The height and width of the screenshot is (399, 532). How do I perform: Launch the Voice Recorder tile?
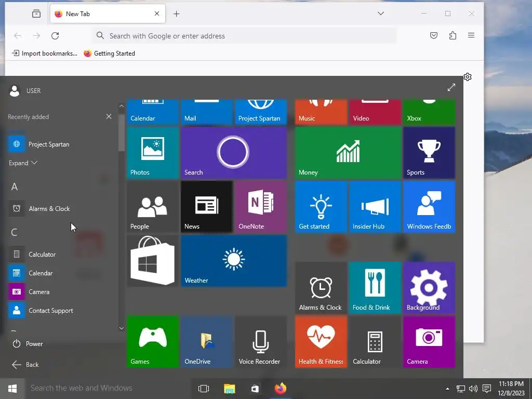point(261,342)
